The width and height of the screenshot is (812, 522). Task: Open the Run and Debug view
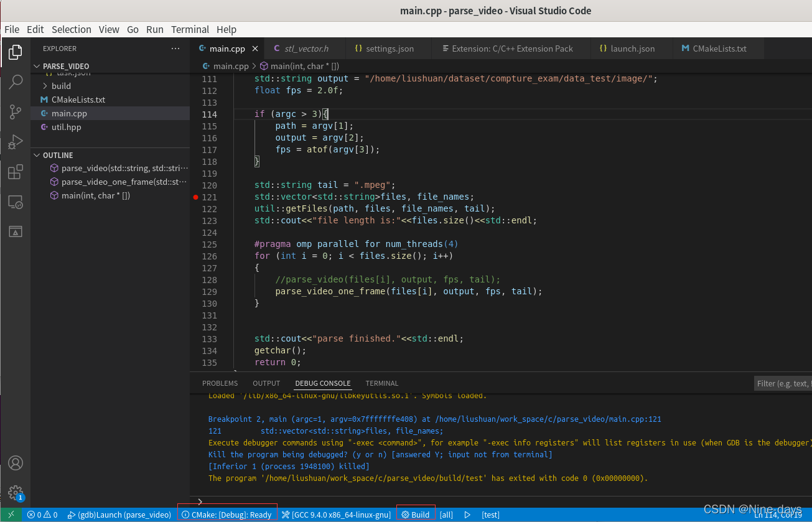15,142
